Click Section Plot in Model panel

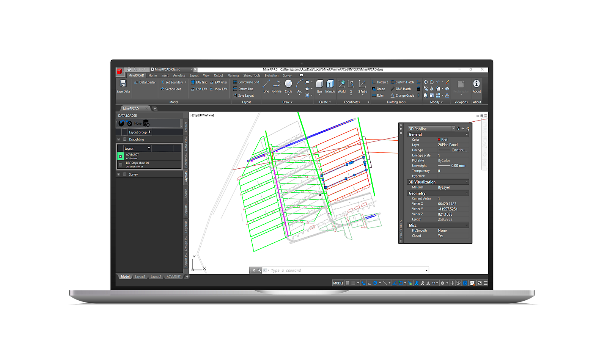(x=171, y=89)
